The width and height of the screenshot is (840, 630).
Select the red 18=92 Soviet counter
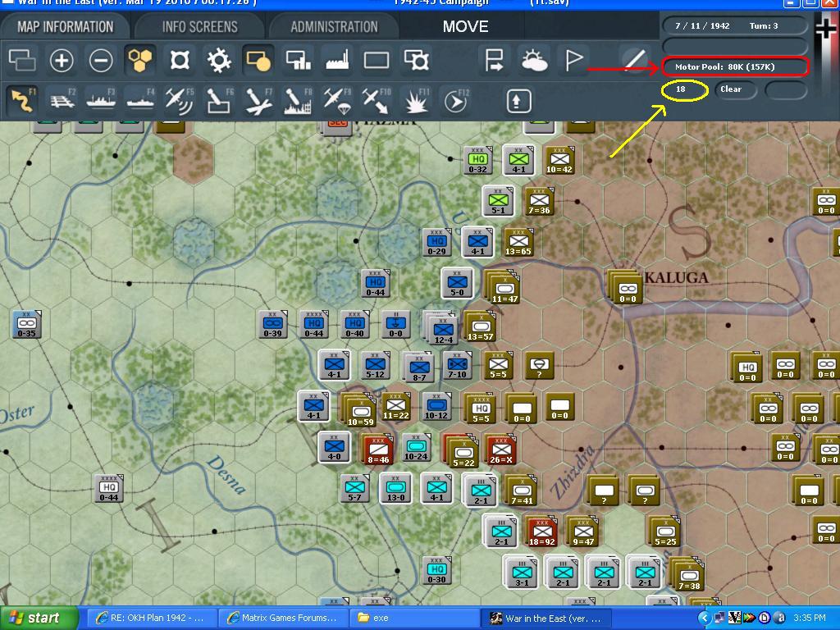541,532
